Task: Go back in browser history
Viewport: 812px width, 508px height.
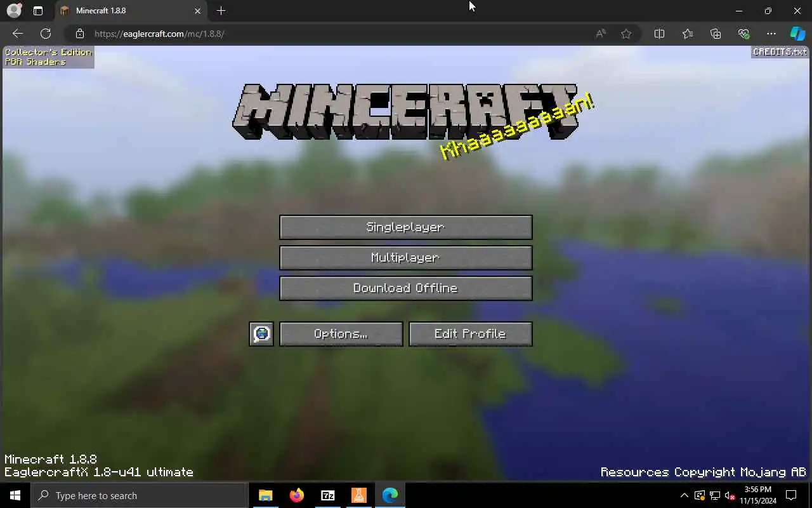Action: point(18,34)
